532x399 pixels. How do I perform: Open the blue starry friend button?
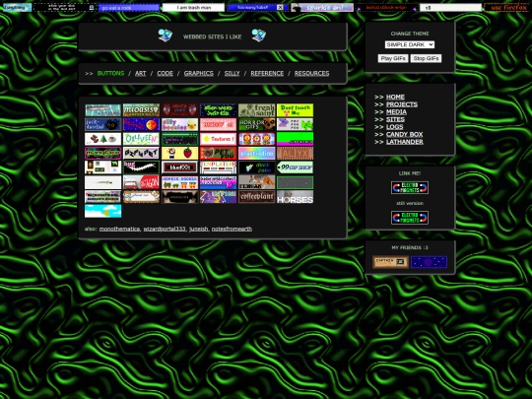(429, 262)
